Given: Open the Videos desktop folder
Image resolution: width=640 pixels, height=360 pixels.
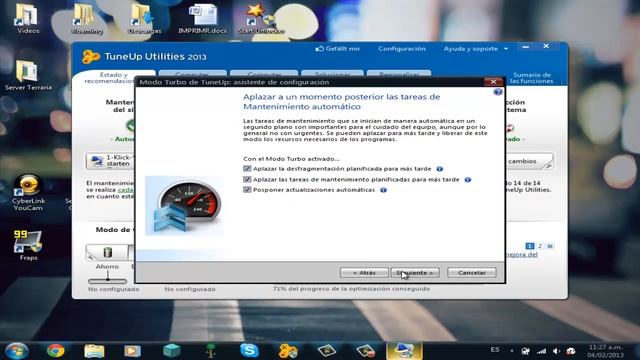Looking at the screenshot, I should 28,18.
